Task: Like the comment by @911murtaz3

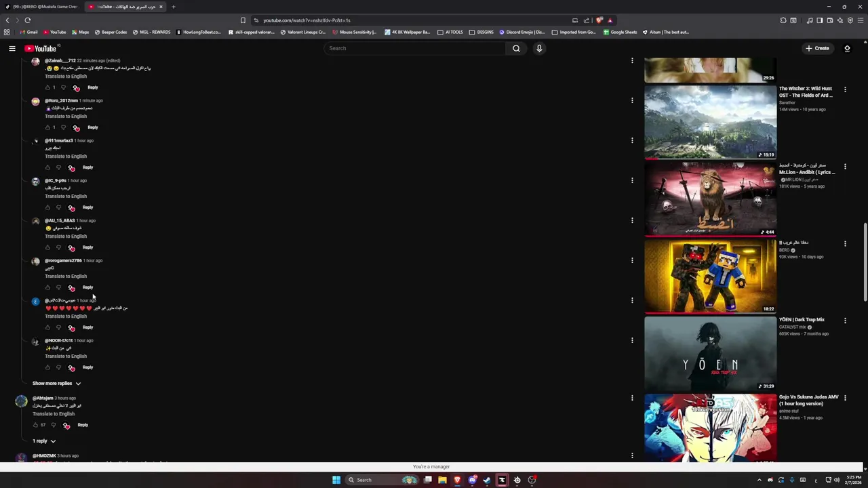Action: coord(47,167)
